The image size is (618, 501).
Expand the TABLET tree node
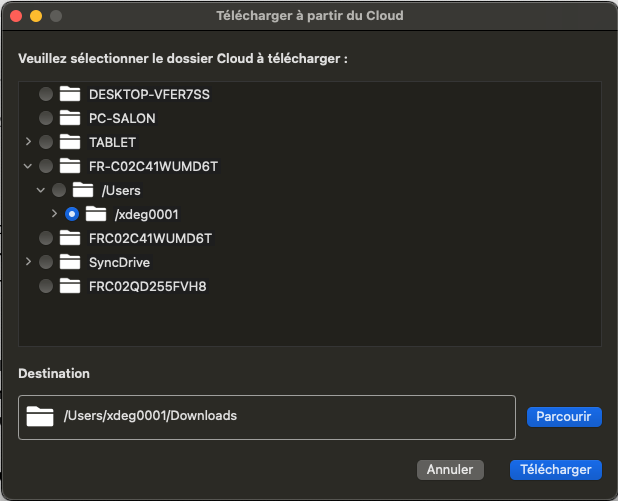29,142
